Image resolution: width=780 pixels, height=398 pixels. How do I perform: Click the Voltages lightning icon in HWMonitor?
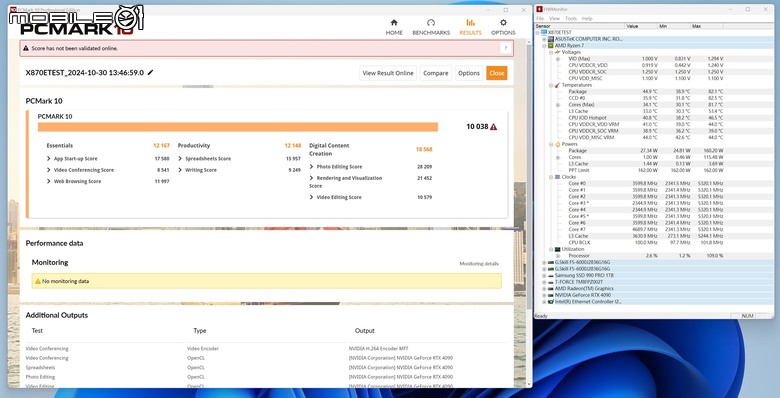point(558,52)
